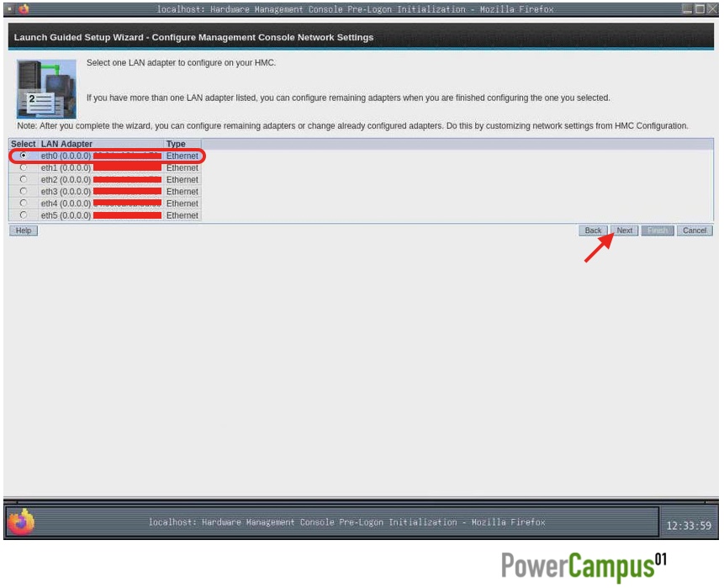The image size is (724, 588).
Task: Open the Help button
Action: 24,230
